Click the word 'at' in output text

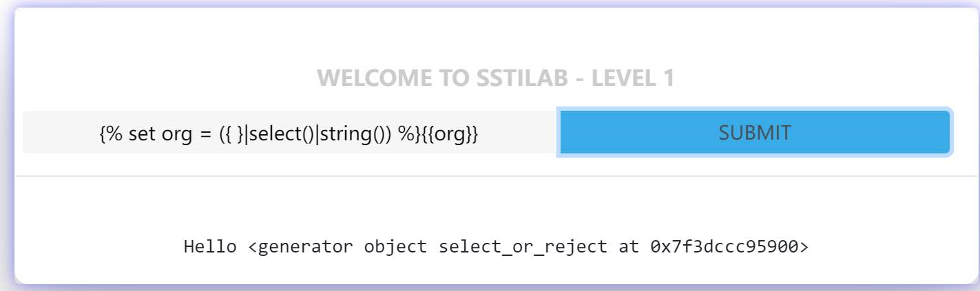(x=630, y=246)
